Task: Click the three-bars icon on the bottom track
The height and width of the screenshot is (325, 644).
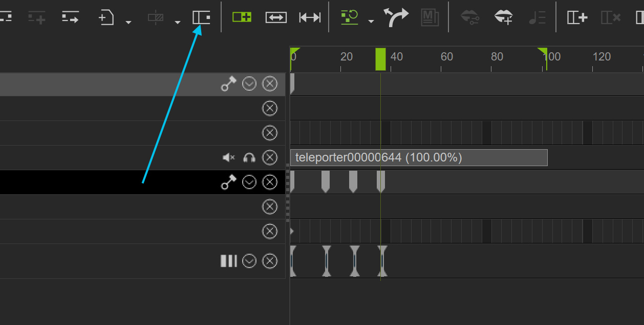Action: [229, 261]
